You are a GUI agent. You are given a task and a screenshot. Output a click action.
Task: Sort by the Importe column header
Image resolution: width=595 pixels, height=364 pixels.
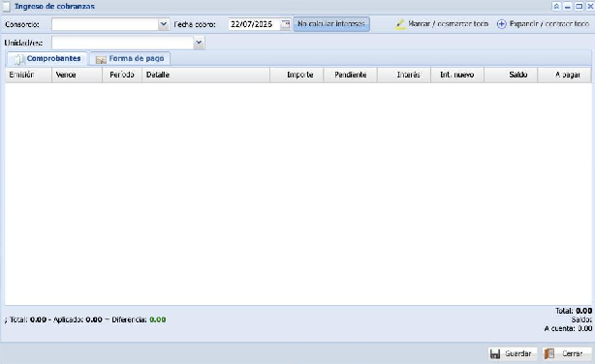pyautogui.click(x=297, y=76)
